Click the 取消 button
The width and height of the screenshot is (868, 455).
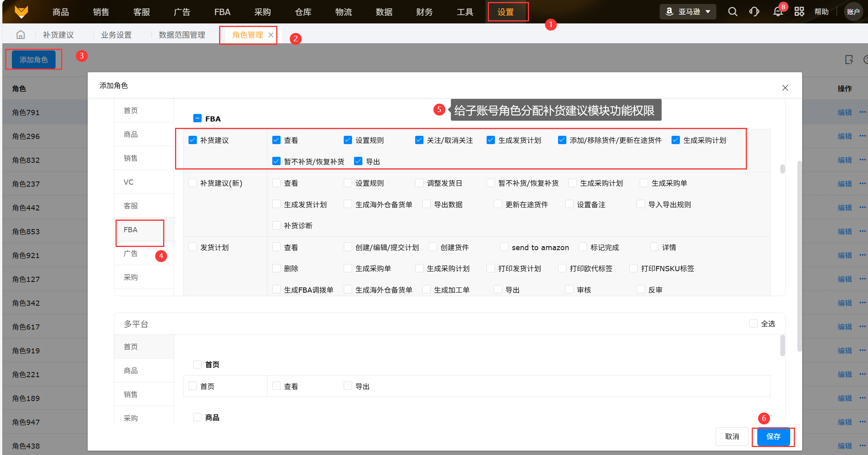732,437
